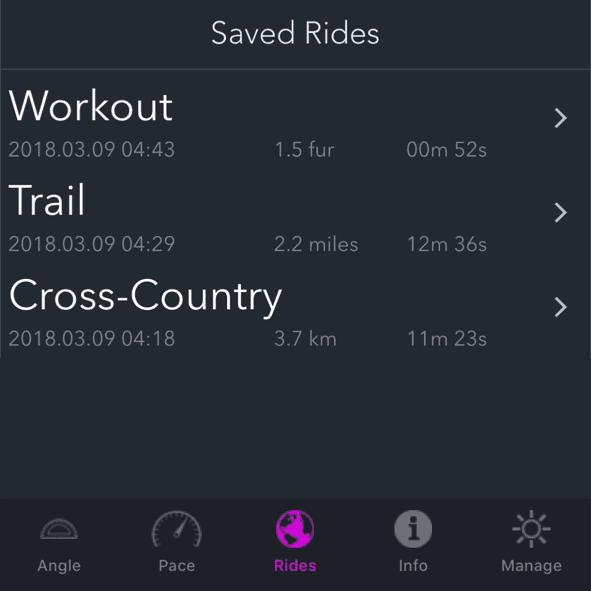
Task: Expand Workout ride with its chevron
Action: (x=560, y=118)
